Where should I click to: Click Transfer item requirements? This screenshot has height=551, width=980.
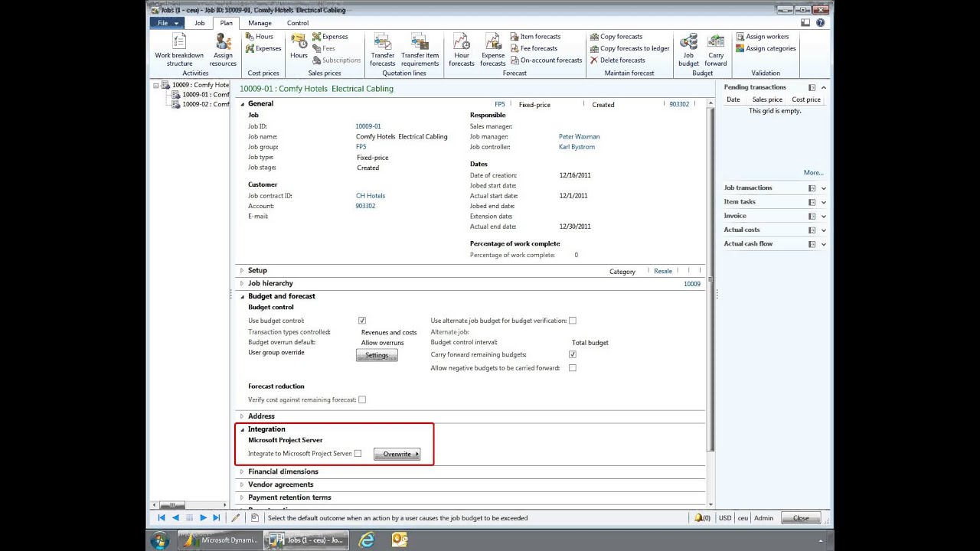[420, 51]
